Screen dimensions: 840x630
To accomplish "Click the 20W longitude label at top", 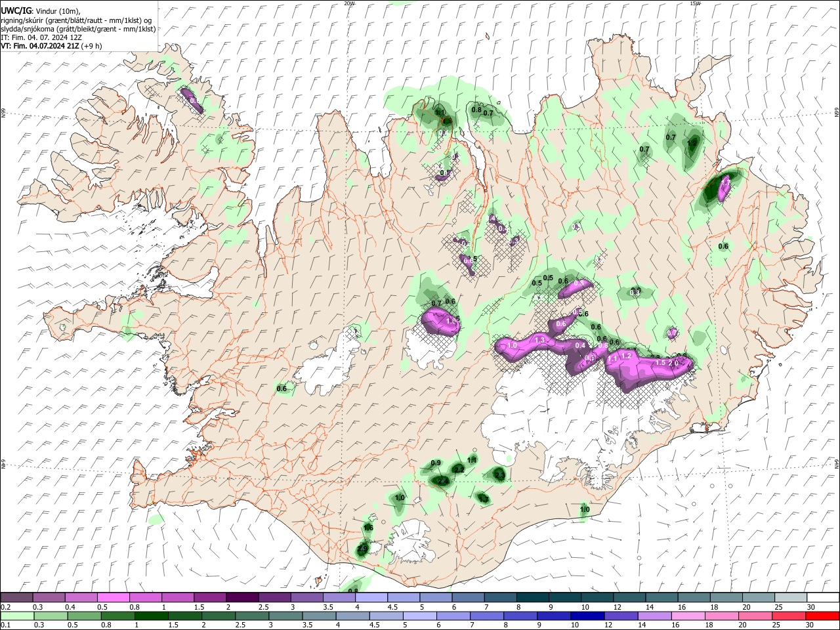I will coord(349,3).
